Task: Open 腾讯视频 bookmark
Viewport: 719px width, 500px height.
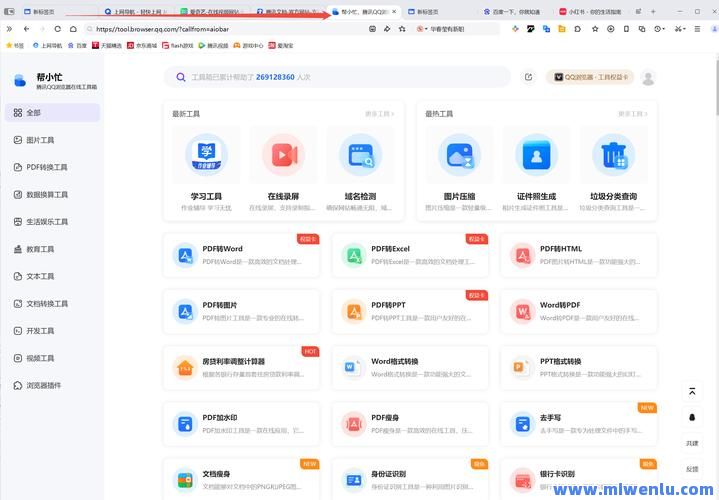Action: [x=213, y=45]
